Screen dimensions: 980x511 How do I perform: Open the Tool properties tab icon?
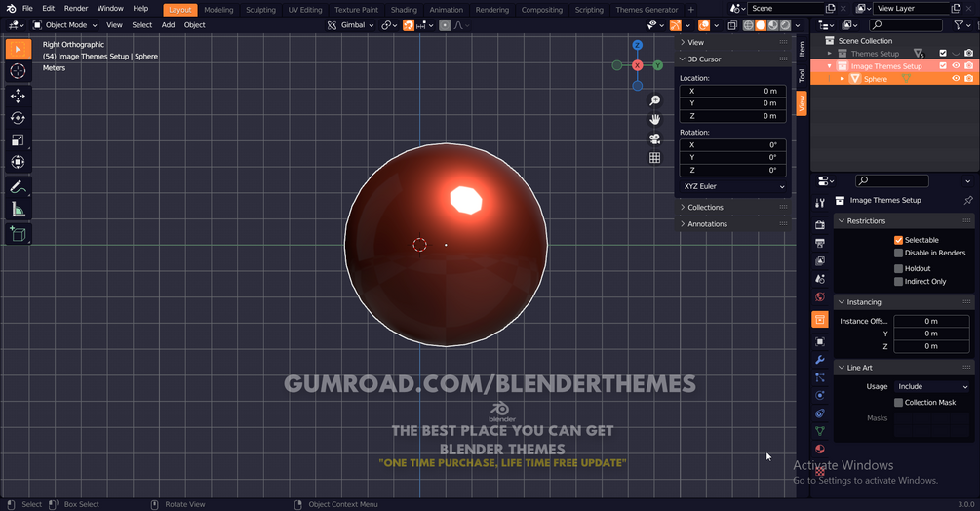(x=820, y=203)
